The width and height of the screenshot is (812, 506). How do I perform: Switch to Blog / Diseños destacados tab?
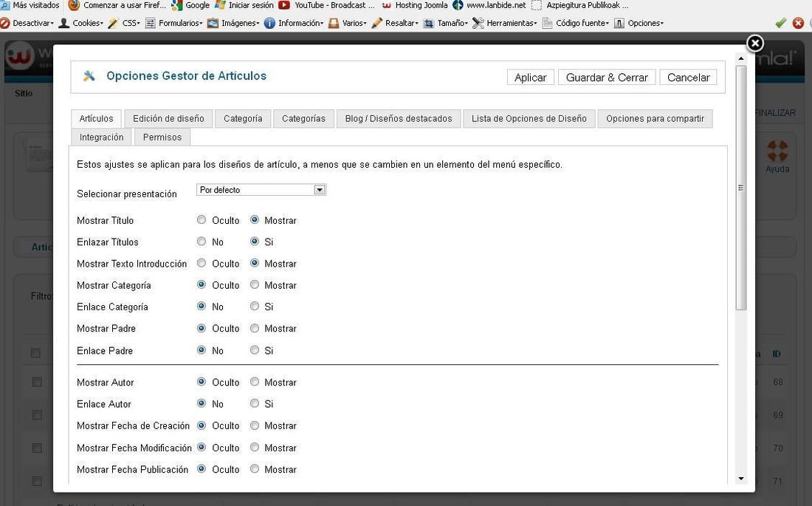coord(398,119)
